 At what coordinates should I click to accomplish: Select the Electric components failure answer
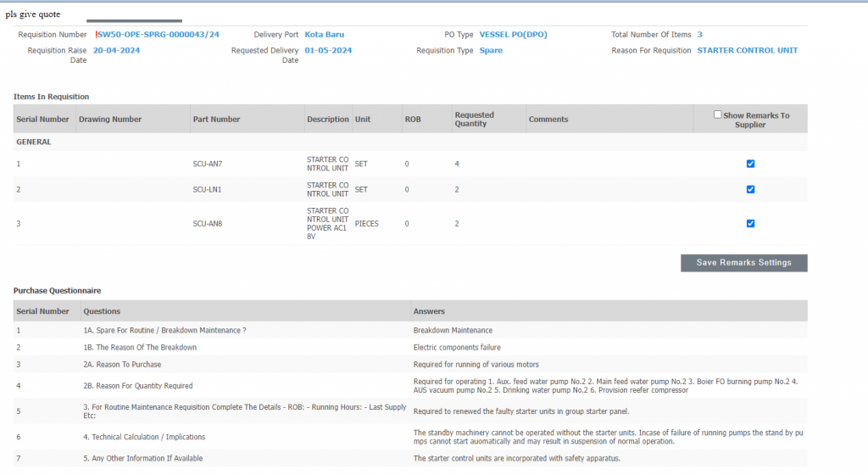coord(457,347)
